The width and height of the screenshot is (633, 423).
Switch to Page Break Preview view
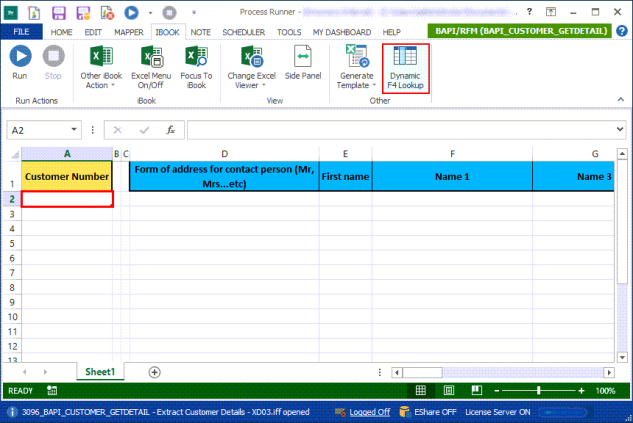pyautogui.click(x=476, y=390)
